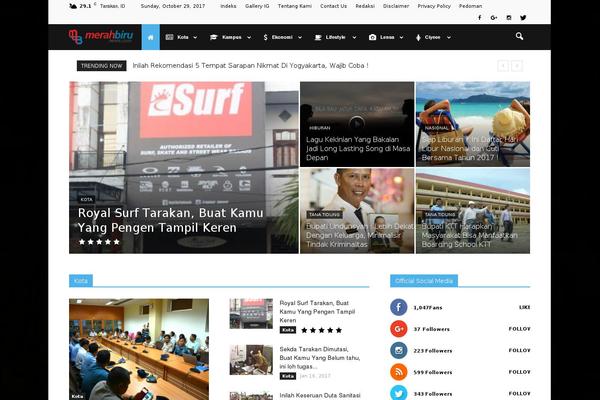Open Redaksi top menu link
This screenshot has width=600, height=400.
(x=365, y=6)
